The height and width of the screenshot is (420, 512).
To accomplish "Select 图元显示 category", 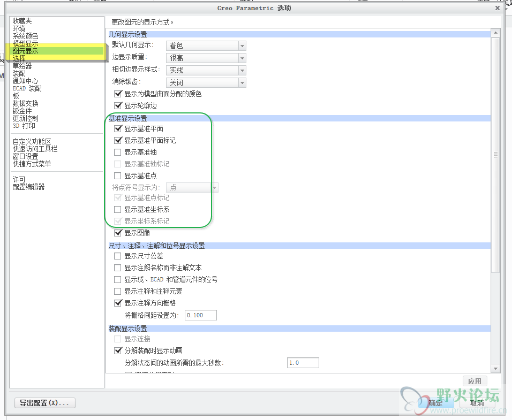I will pos(26,51).
